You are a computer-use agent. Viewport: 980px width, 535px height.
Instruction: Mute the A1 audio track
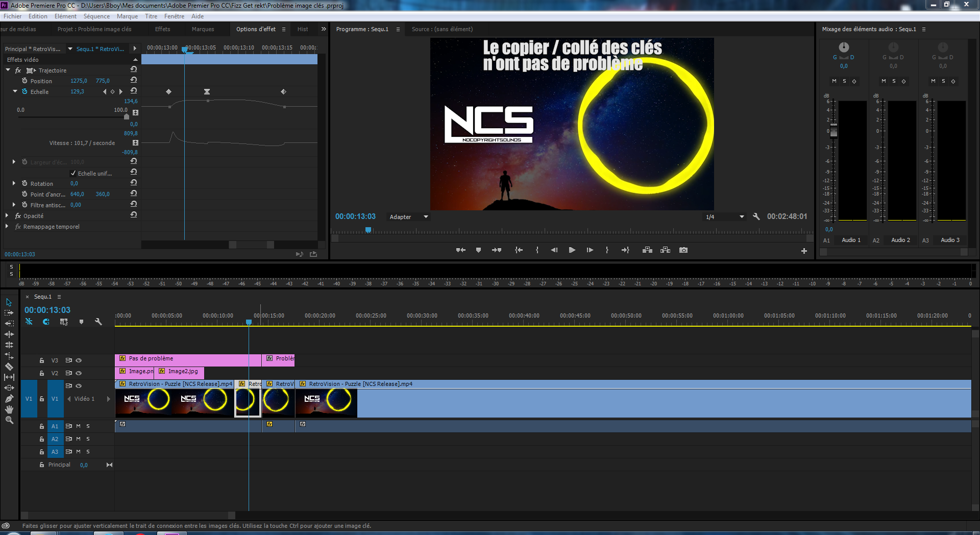coord(78,426)
